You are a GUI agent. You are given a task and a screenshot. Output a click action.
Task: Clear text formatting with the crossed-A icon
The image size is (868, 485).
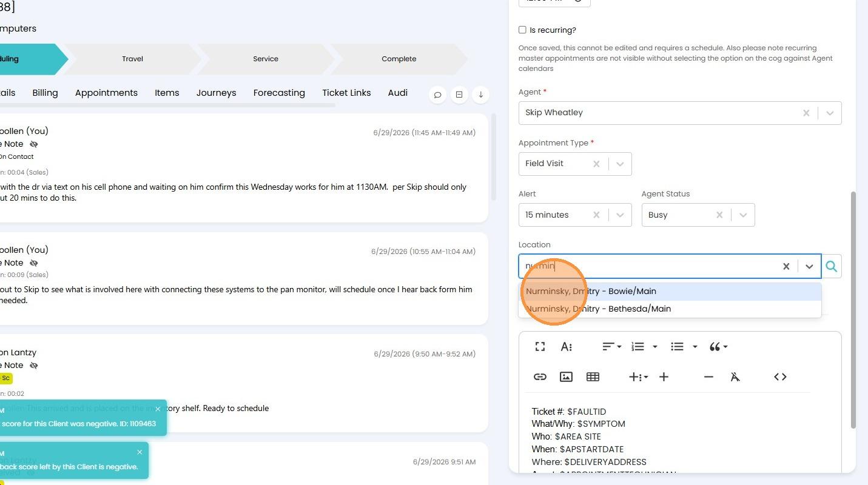click(x=735, y=377)
